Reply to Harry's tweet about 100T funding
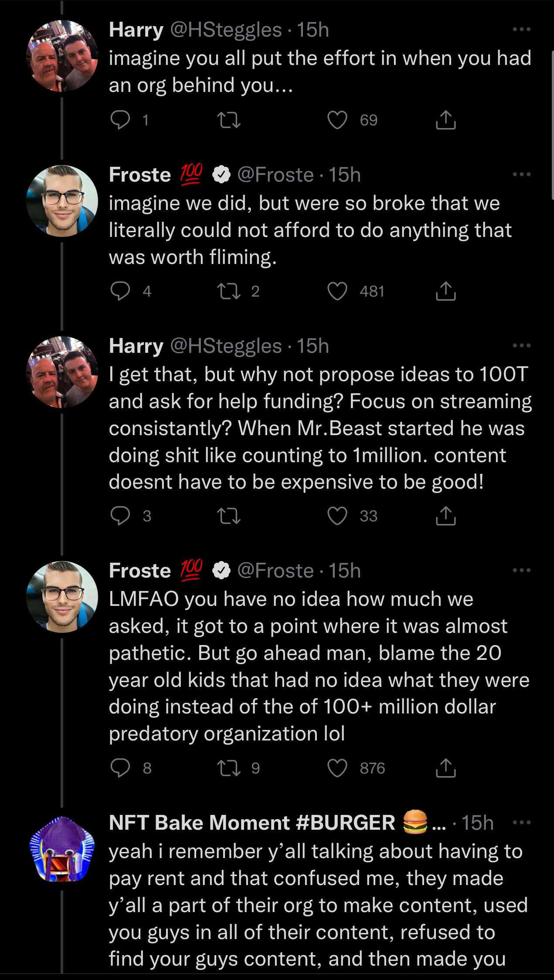Screen dimensions: 554x980 click(120, 516)
